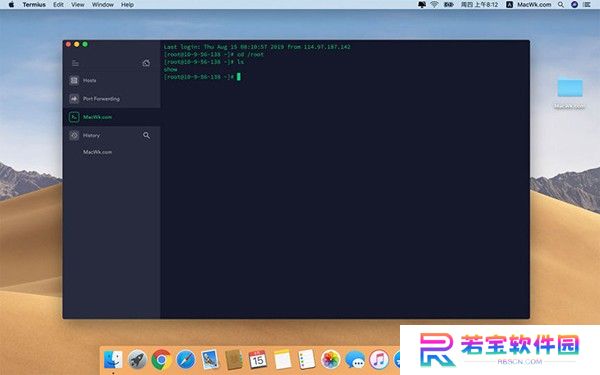Launch Google Chrome from the dock

(x=161, y=360)
